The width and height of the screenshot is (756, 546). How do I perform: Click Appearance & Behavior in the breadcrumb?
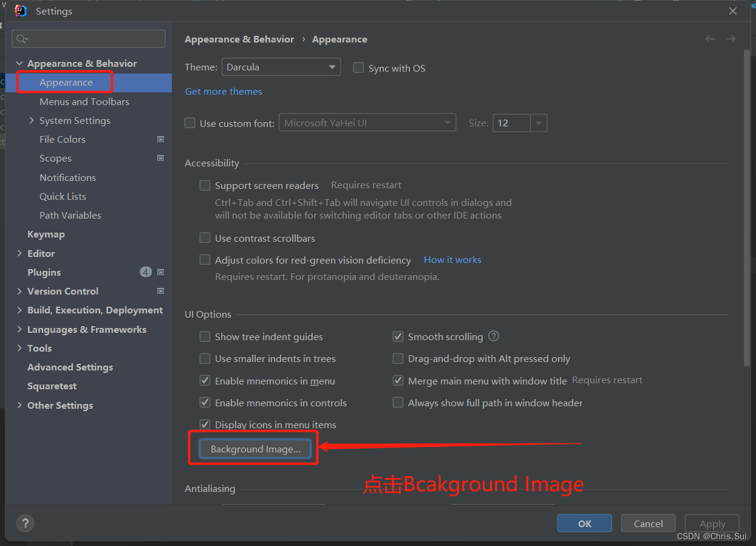click(239, 39)
